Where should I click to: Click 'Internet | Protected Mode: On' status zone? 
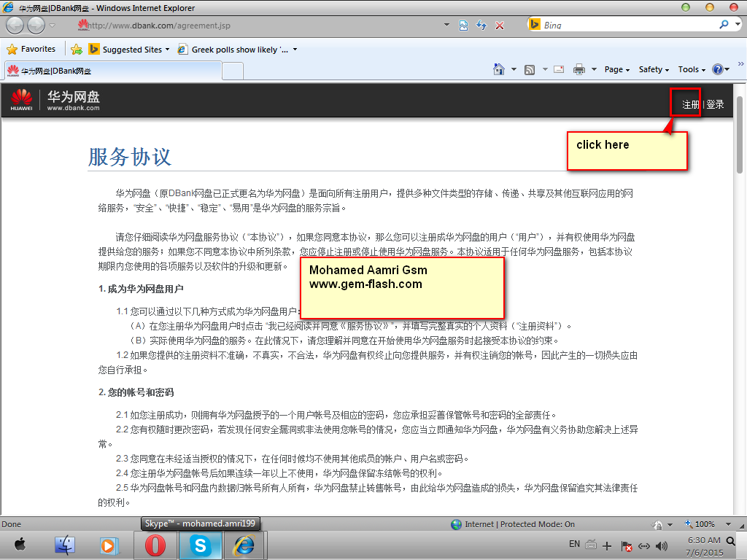(x=513, y=524)
